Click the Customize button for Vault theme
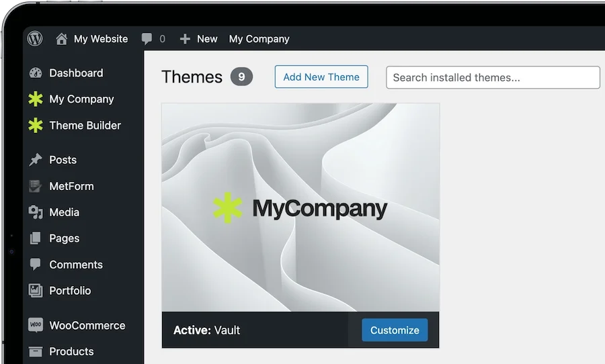This screenshot has width=605, height=364. (x=395, y=330)
